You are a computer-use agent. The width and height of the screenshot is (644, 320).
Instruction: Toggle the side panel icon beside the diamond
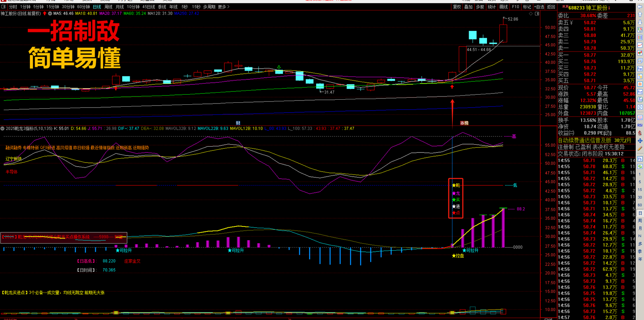[x=537, y=14]
